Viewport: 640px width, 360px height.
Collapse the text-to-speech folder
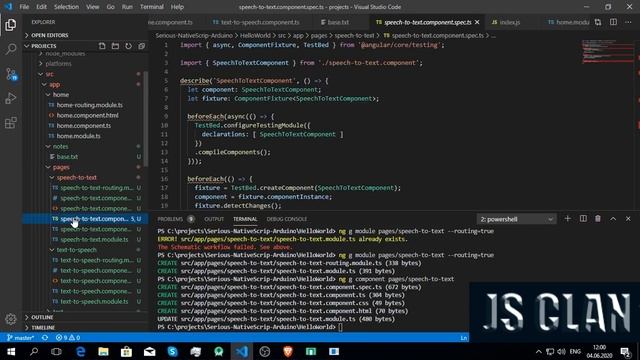tap(76, 250)
